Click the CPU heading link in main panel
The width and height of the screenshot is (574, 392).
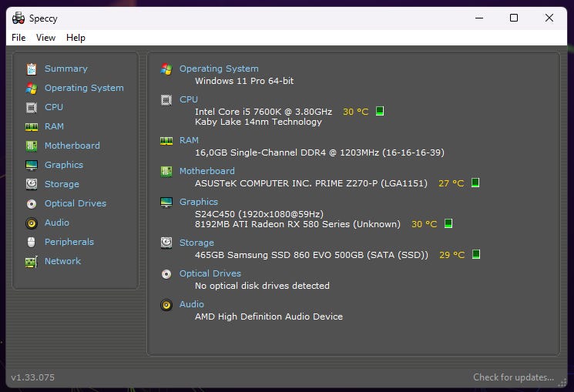[189, 99]
